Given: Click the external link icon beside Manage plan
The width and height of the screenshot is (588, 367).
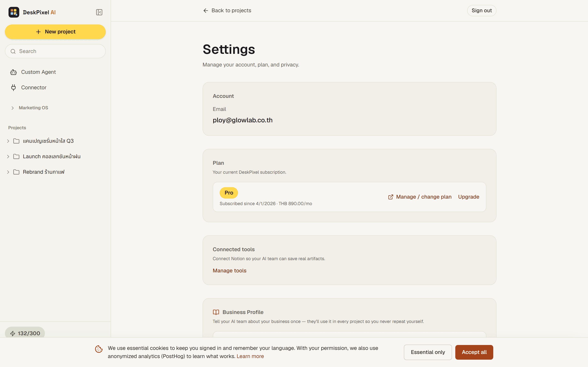Looking at the screenshot, I should [x=391, y=197].
